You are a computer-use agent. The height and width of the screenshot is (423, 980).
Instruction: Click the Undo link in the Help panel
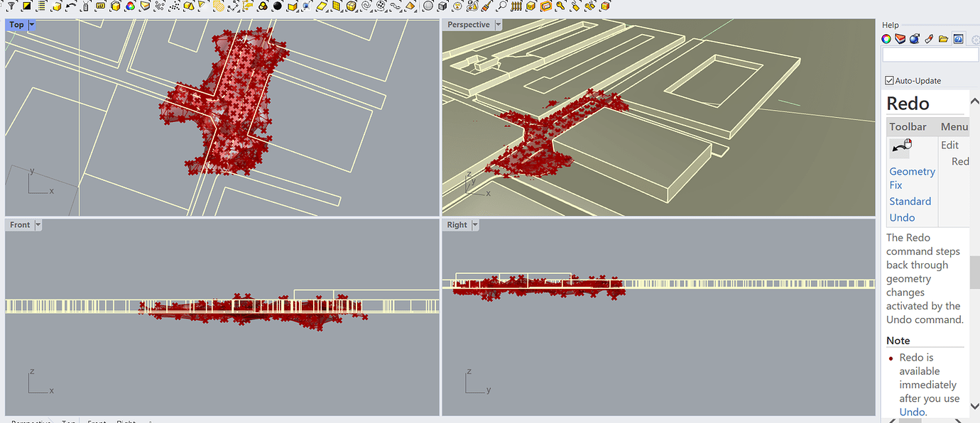(x=901, y=217)
